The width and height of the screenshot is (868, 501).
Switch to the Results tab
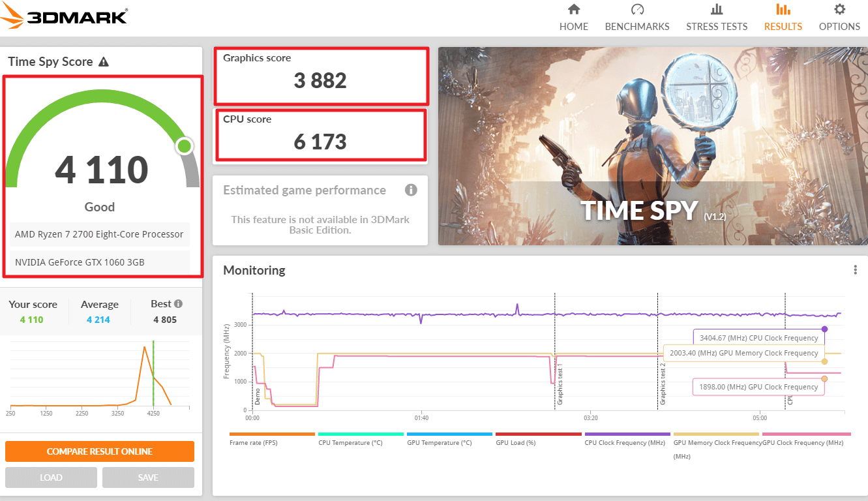(x=783, y=18)
